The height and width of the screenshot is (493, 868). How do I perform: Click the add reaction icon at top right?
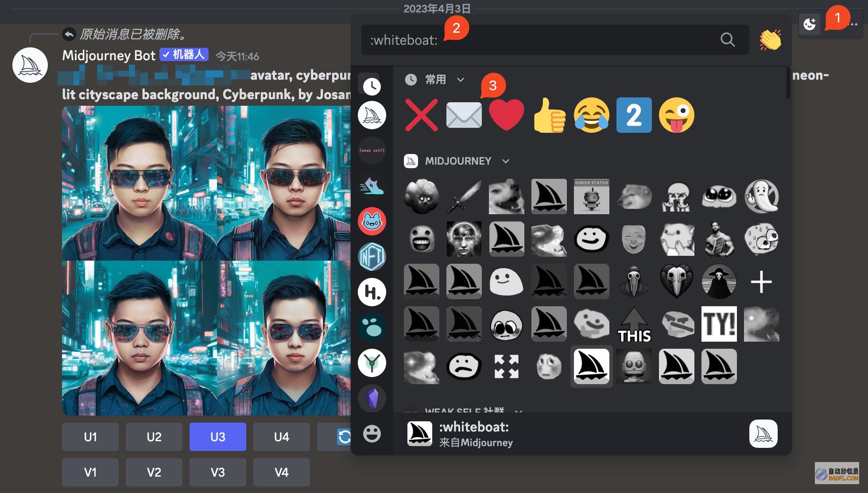click(x=810, y=24)
